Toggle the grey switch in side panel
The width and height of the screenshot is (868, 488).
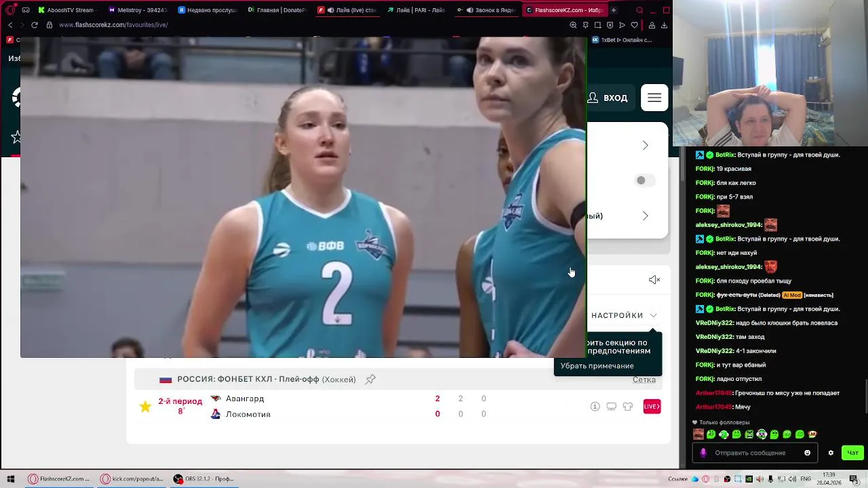tap(645, 180)
